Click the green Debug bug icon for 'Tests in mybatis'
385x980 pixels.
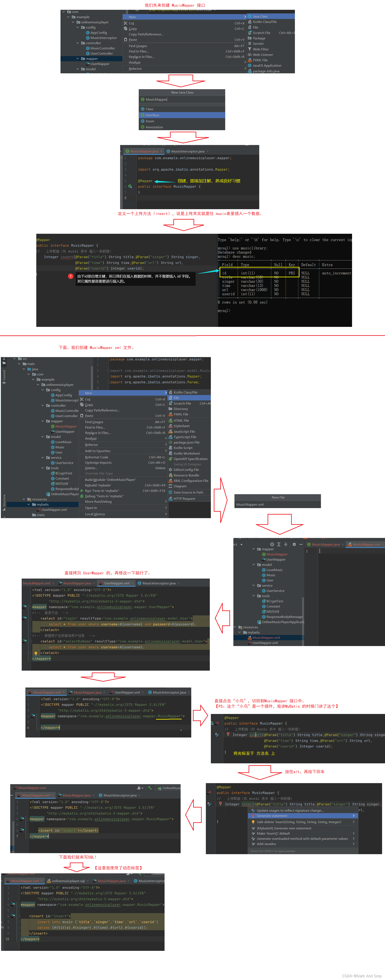pos(82,496)
